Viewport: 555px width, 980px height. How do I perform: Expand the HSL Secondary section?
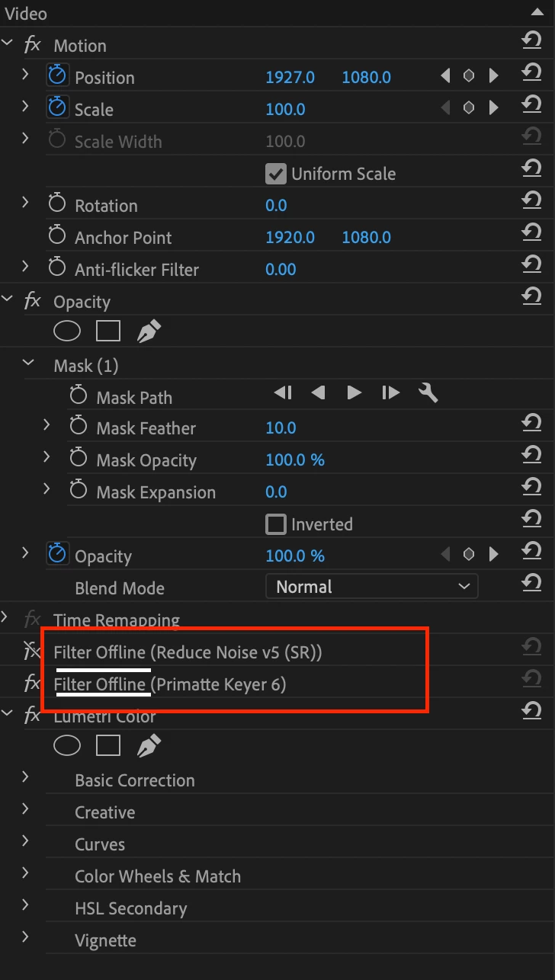(x=25, y=905)
